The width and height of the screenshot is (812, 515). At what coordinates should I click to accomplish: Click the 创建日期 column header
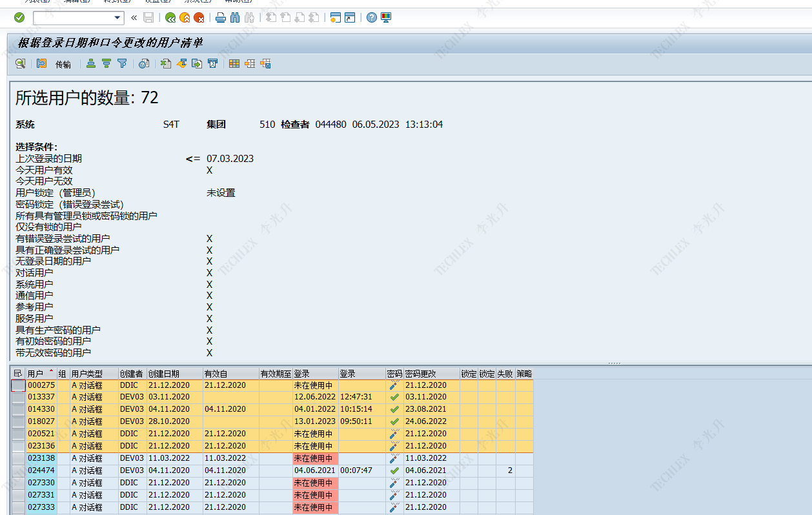(164, 374)
